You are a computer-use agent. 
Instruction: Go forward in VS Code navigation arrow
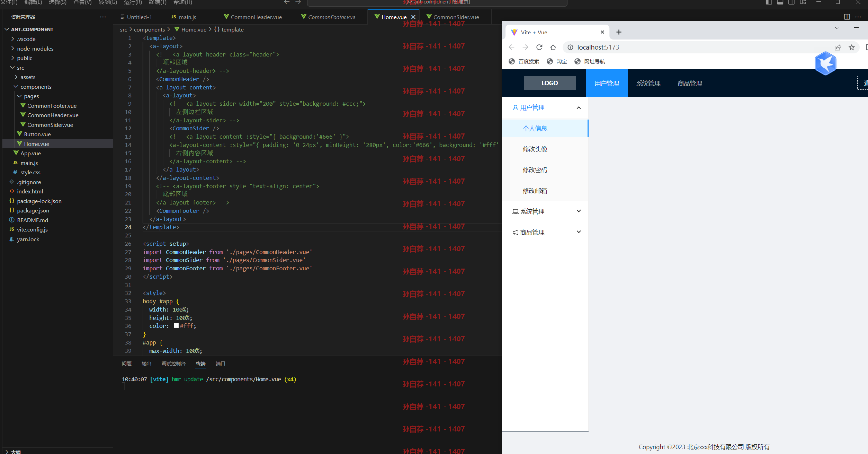298,2
